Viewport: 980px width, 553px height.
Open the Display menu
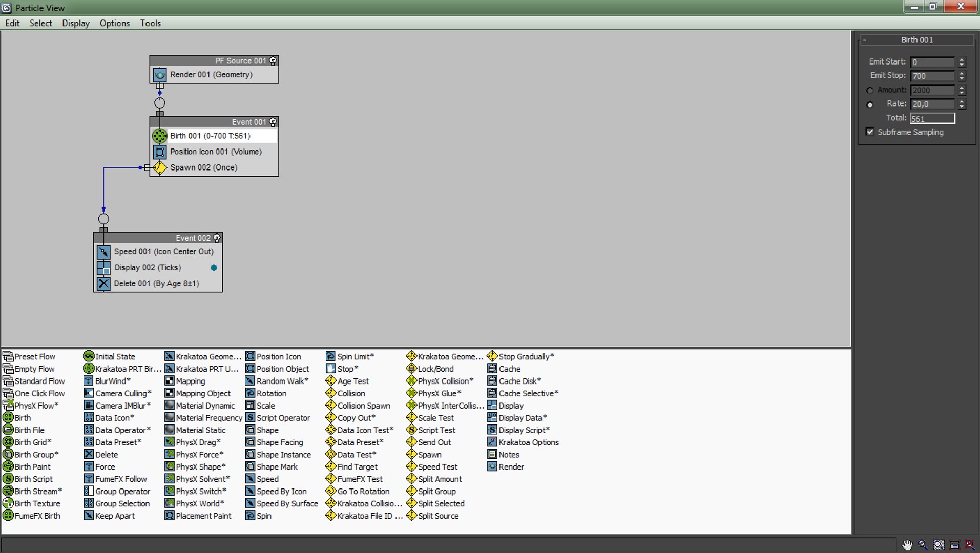coord(76,23)
